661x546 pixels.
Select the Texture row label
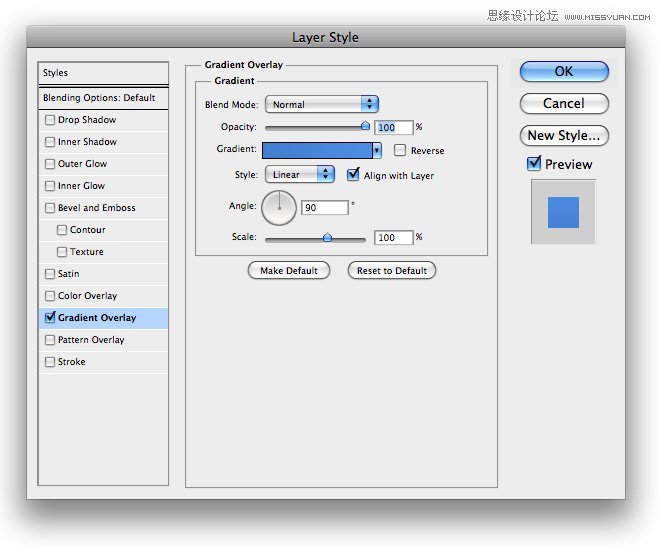tap(87, 251)
